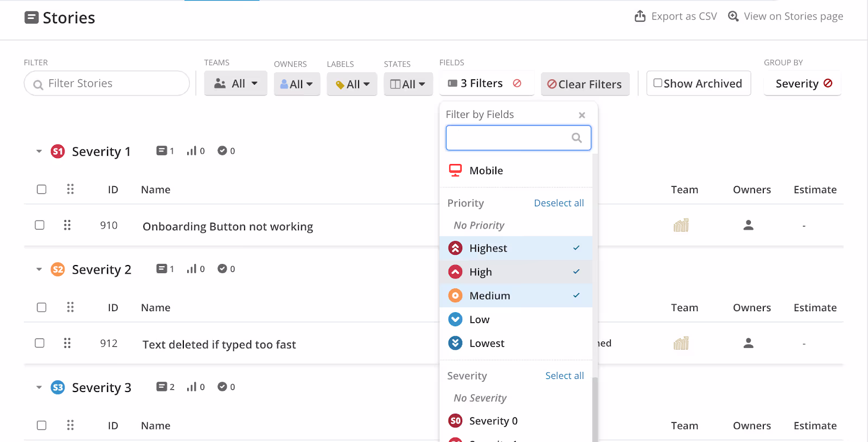Open story Text deleted if typed too fast
The height and width of the screenshot is (442, 868).
pyautogui.click(x=219, y=345)
